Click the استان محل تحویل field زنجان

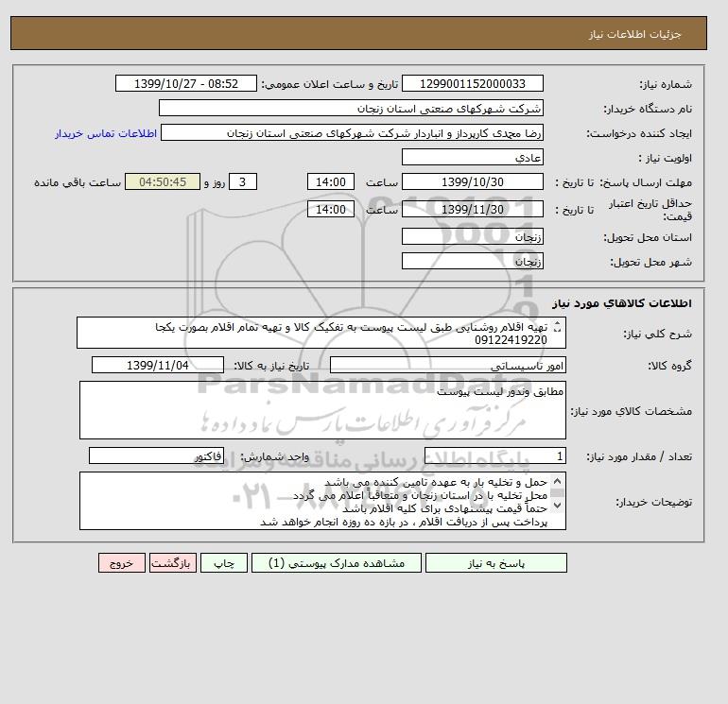[x=472, y=236]
